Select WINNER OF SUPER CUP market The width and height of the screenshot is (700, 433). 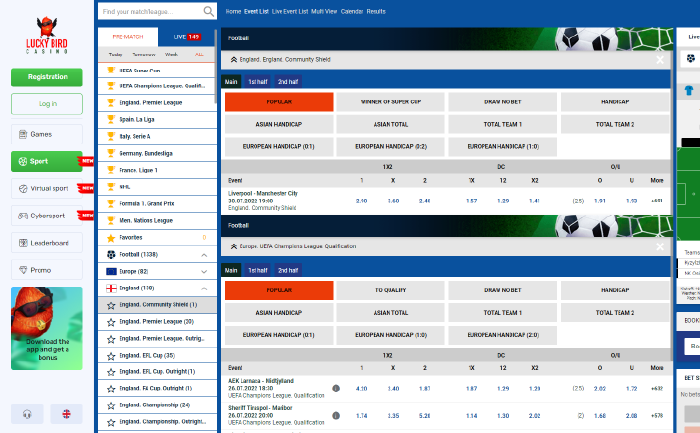click(x=391, y=102)
